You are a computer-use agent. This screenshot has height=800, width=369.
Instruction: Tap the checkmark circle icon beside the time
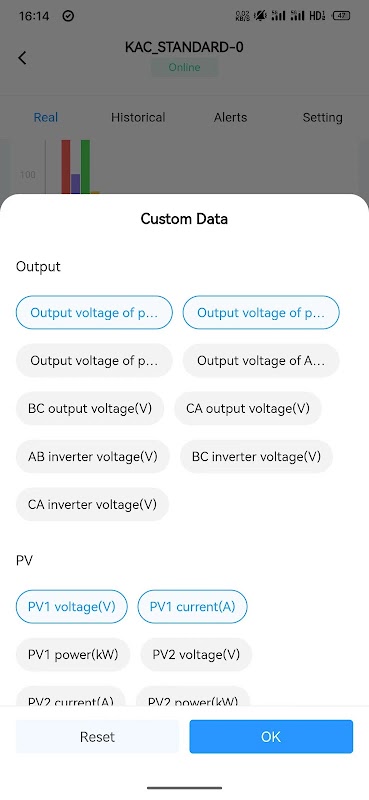tap(68, 16)
